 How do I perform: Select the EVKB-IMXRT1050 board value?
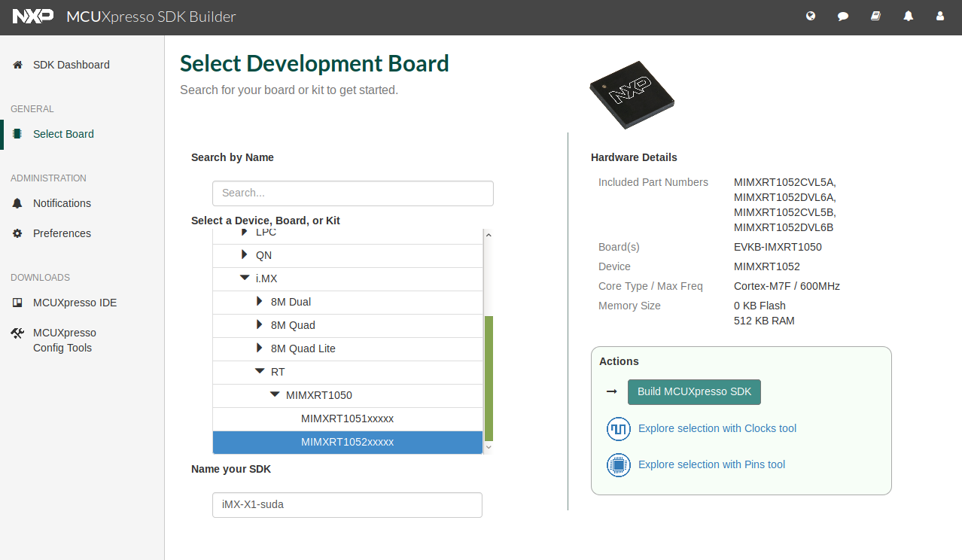click(778, 247)
